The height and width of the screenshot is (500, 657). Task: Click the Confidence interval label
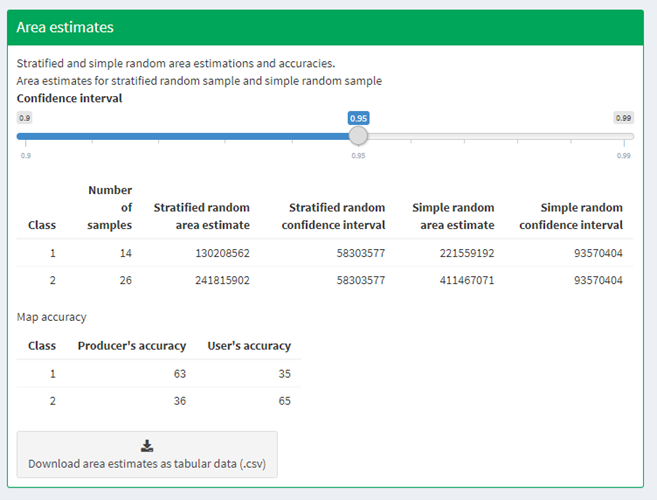click(x=70, y=98)
